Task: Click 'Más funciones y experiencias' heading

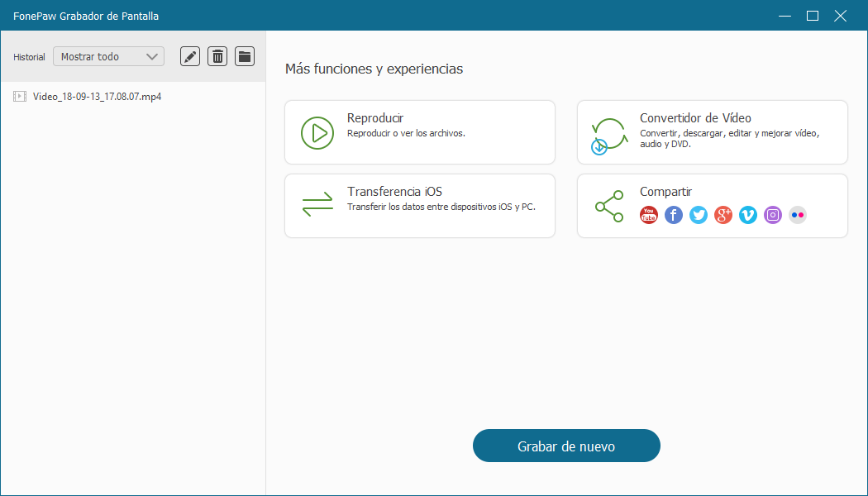Action: pyautogui.click(x=374, y=69)
